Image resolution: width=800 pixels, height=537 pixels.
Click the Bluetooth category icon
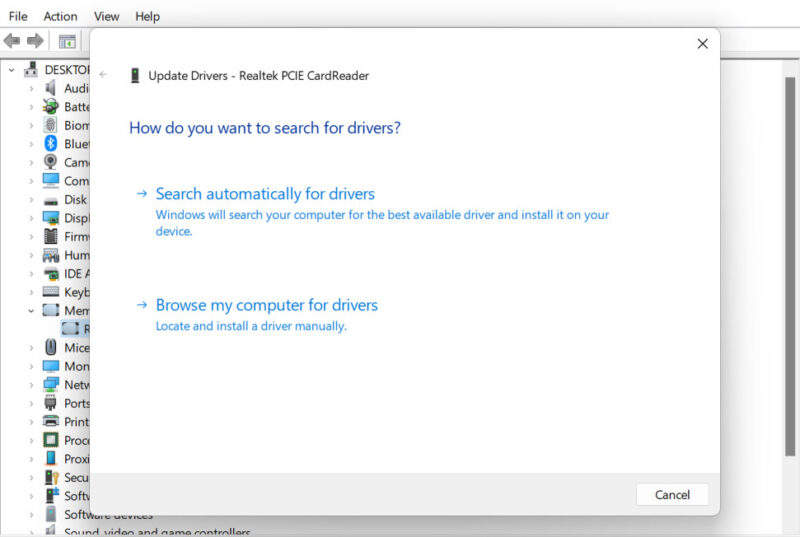pyautogui.click(x=51, y=143)
